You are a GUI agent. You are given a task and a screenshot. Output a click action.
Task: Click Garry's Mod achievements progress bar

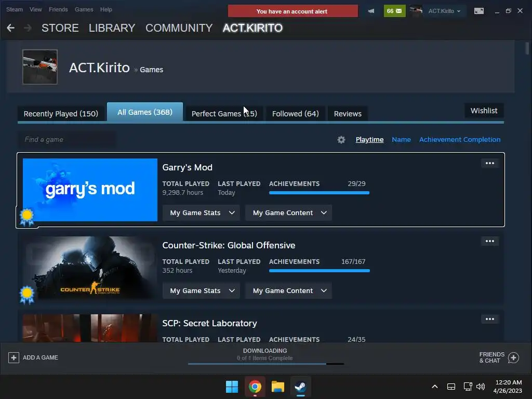(319, 193)
